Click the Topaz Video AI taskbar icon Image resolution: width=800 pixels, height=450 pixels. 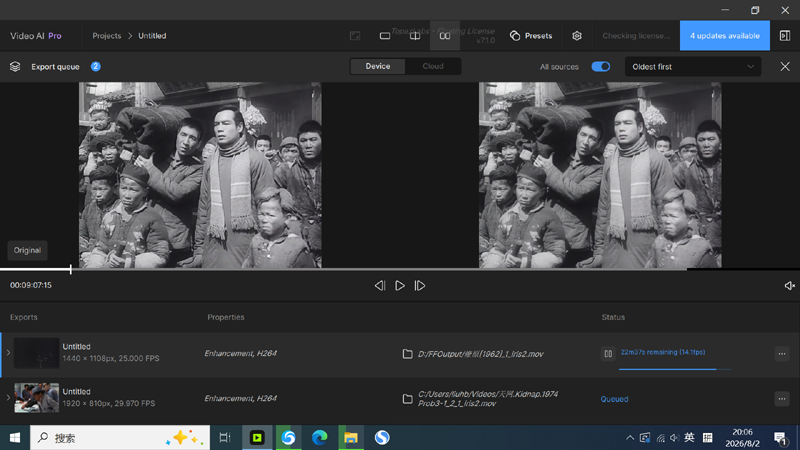[257, 438]
